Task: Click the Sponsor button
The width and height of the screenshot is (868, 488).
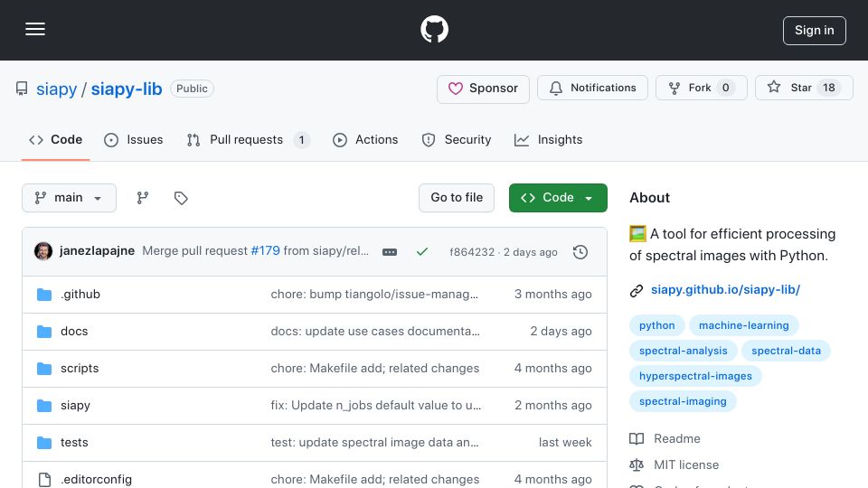Action: click(x=483, y=89)
